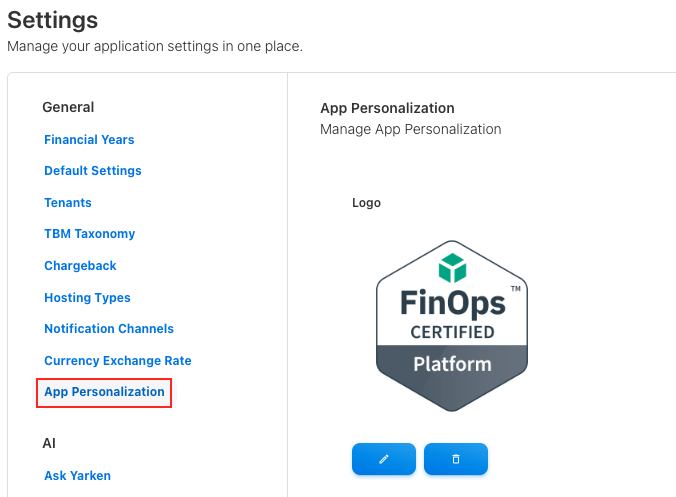Image resolution: width=676 pixels, height=497 pixels.
Task: Click the FinOps Certified Platform logo image
Action: pos(452,326)
